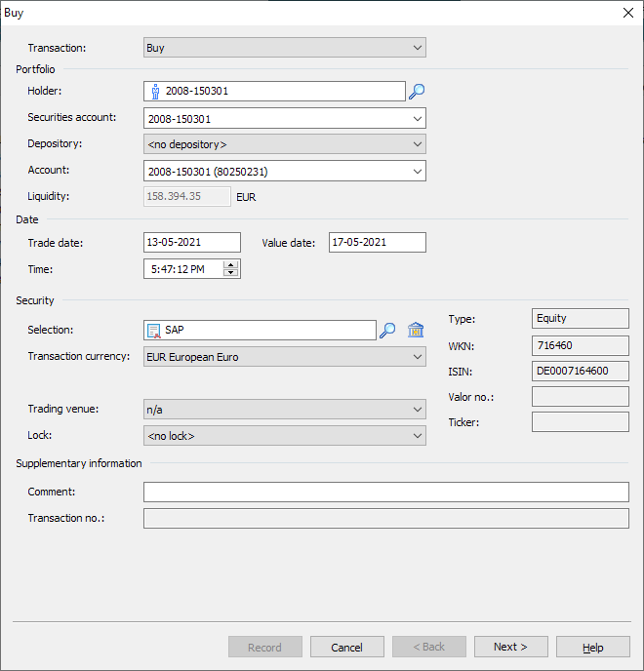Viewport: 644px width, 671px height.
Task: Click the Holder search magnifier icon
Action: tap(417, 92)
